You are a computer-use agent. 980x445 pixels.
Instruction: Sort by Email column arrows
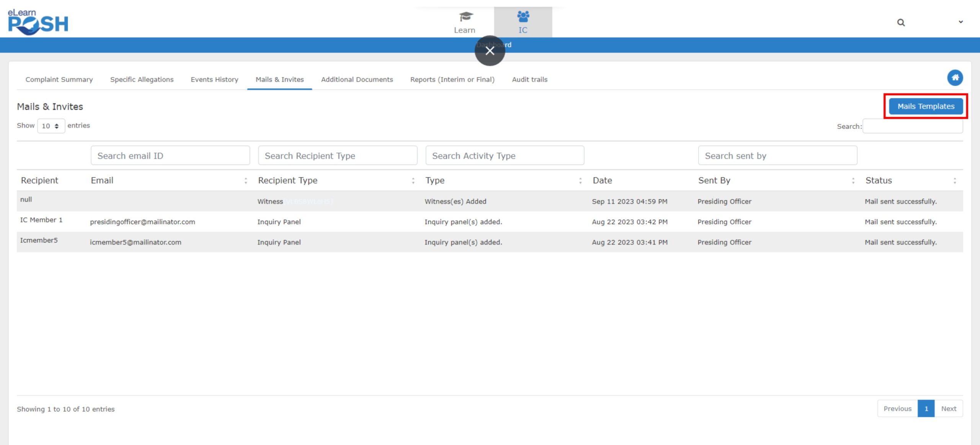click(246, 181)
